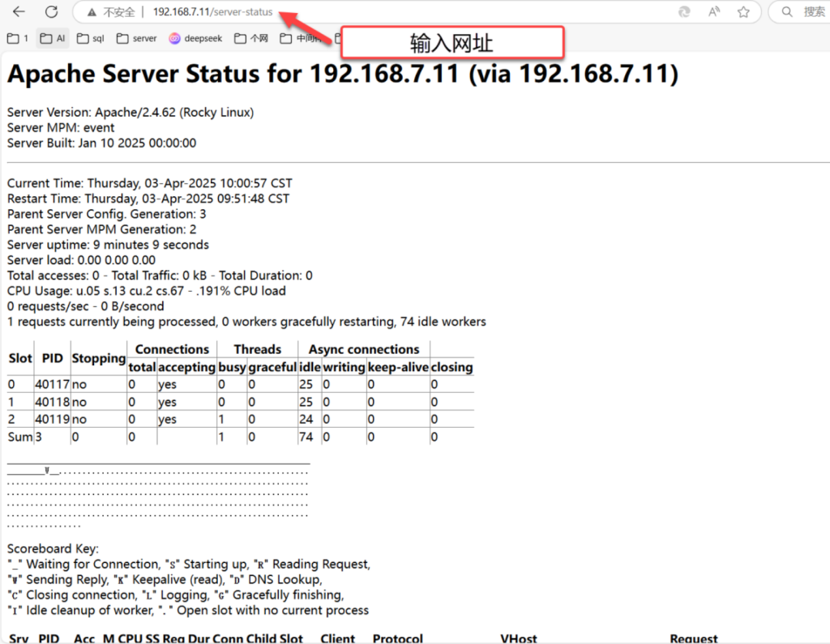830x644 pixels.
Task: Click the browser back arrow
Action: tap(19, 12)
